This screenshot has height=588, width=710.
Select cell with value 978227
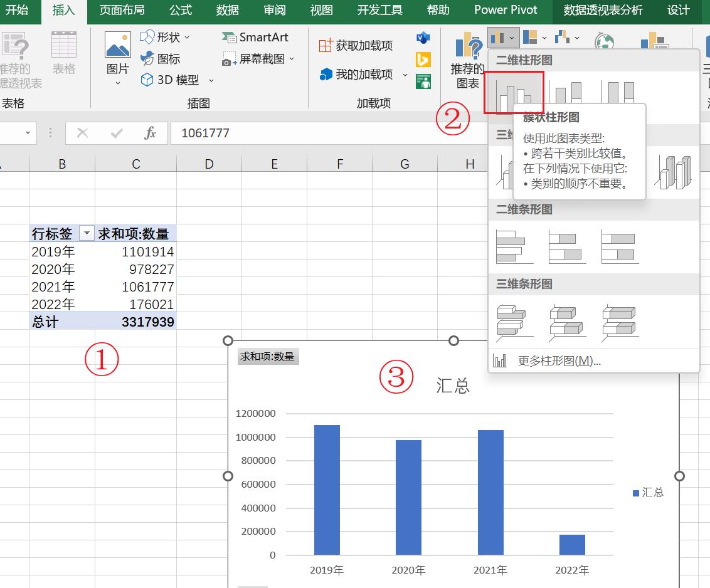click(x=135, y=269)
